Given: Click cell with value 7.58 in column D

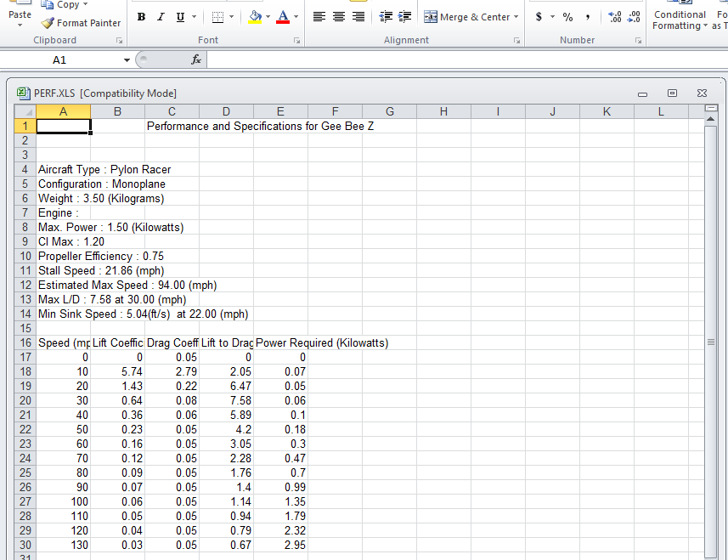Looking at the screenshot, I should click(x=226, y=400).
